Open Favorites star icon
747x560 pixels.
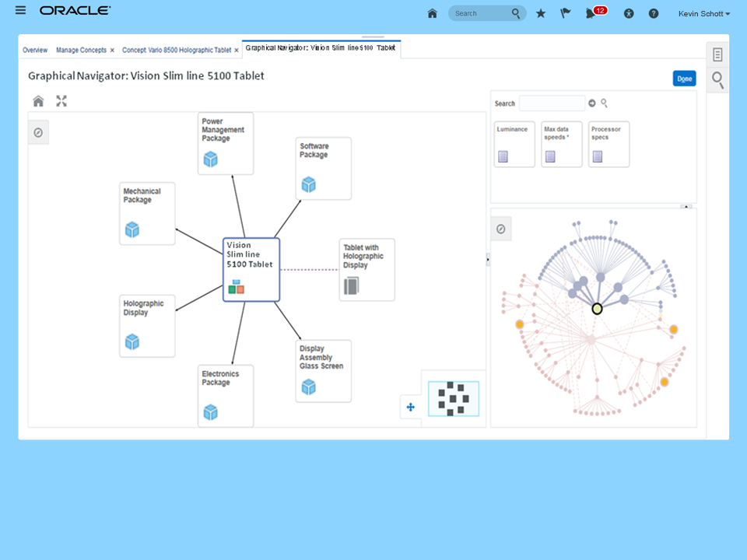click(x=540, y=13)
